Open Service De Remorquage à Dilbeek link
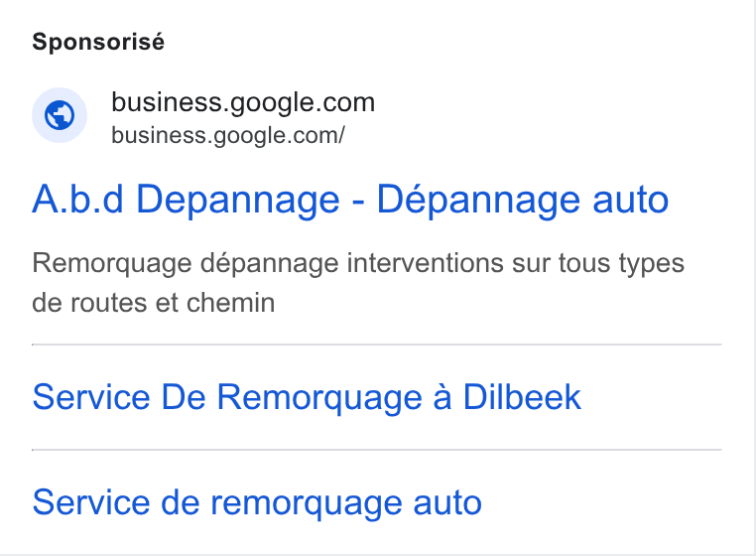 [307, 397]
